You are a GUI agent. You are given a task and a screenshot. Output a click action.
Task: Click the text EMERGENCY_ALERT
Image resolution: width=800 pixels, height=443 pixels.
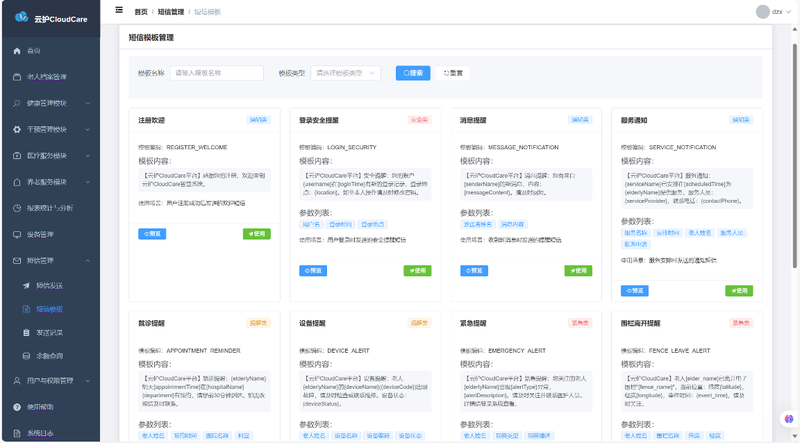pos(517,351)
